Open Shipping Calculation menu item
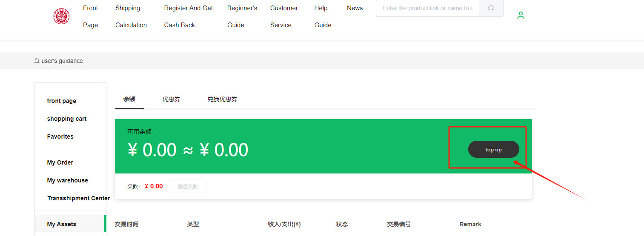644x236 pixels. 131,17
